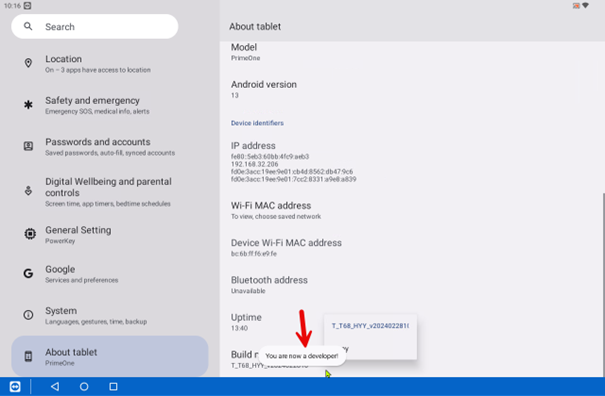Open Passwords and accounts settings
Screen dimensions: 605x396
pyautogui.click(x=110, y=147)
